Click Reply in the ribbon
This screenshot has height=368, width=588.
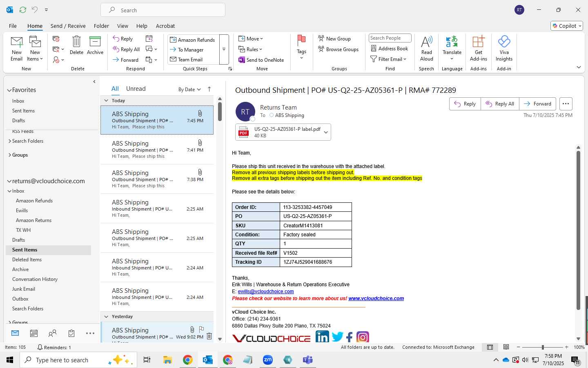pyautogui.click(x=123, y=39)
